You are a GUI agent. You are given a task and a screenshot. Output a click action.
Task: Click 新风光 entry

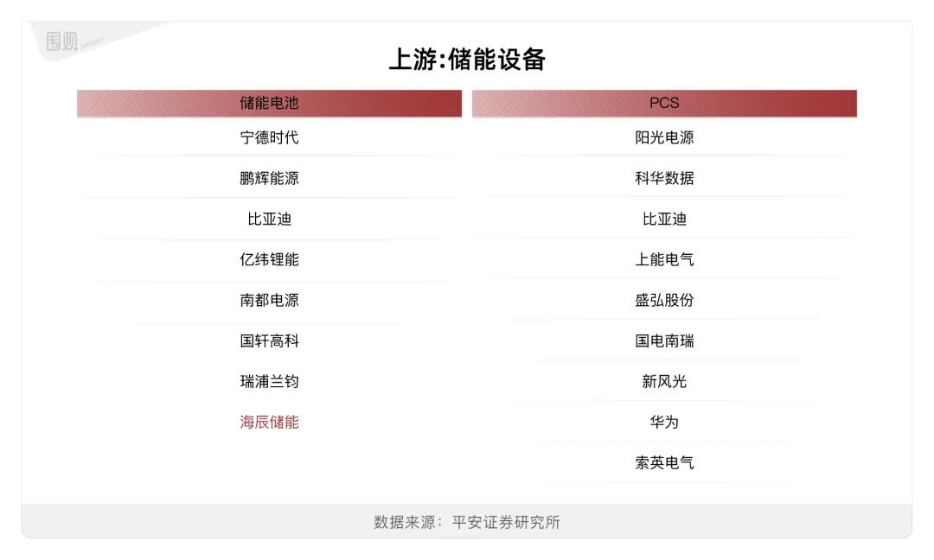(664, 381)
